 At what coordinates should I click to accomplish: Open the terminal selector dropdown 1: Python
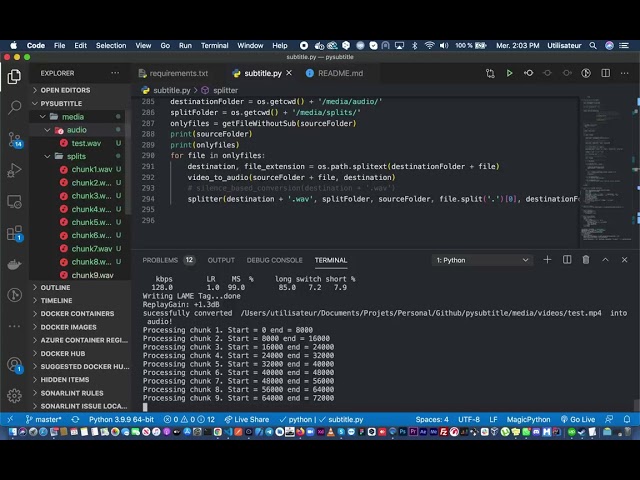[x=482, y=260]
